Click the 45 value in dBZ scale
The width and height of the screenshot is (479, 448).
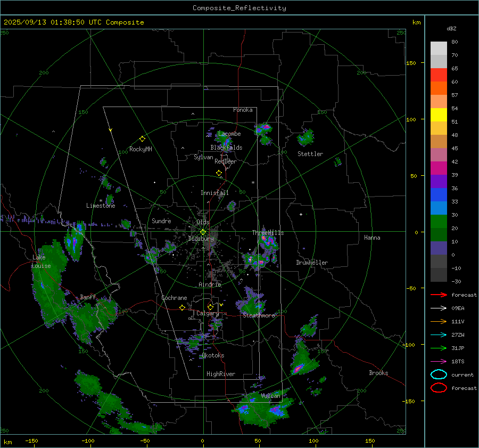[x=455, y=148]
